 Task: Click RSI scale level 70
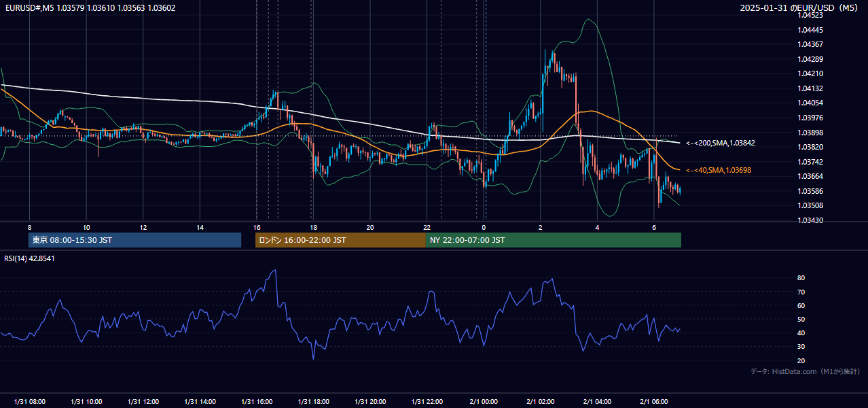(x=801, y=292)
